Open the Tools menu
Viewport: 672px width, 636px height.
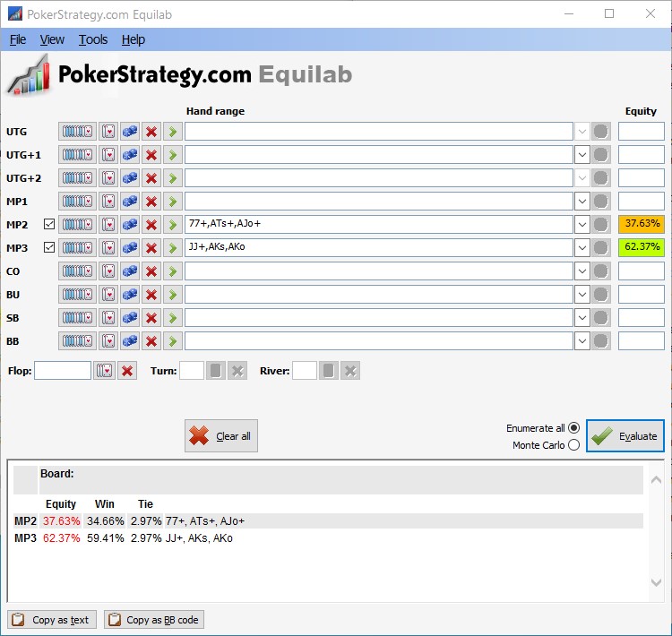click(93, 39)
